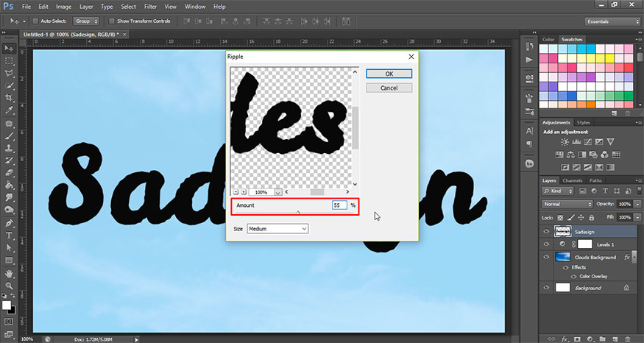Viewport: 644px width, 343px height.
Task: Open the Size dropdown in Ripple dialog
Action: (x=277, y=229)
